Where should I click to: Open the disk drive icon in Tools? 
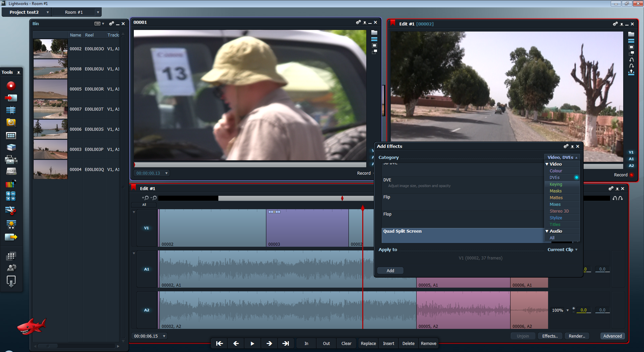11,172
